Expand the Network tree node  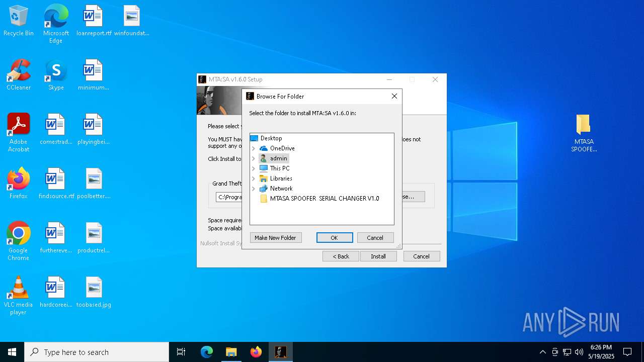254,189
